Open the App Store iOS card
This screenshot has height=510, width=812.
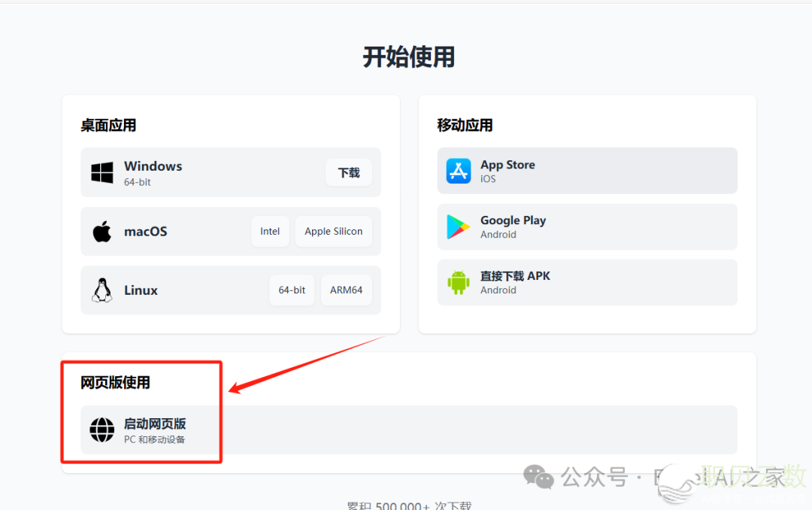[587, 171]
